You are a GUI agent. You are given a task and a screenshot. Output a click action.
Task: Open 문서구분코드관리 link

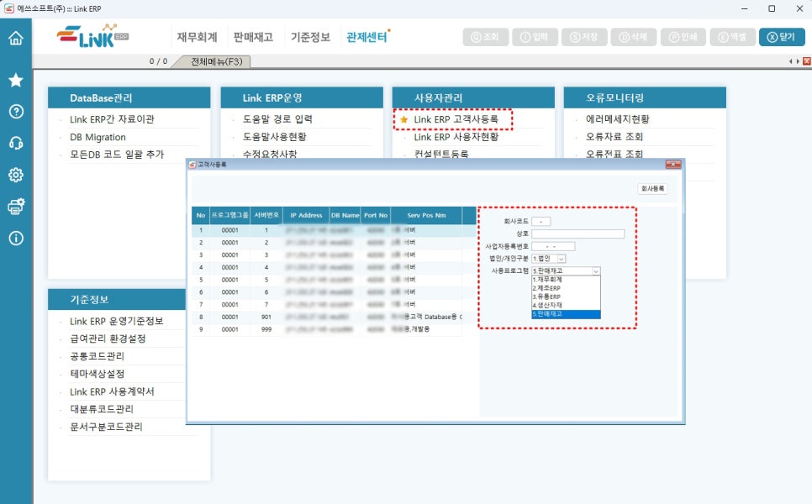106,427
